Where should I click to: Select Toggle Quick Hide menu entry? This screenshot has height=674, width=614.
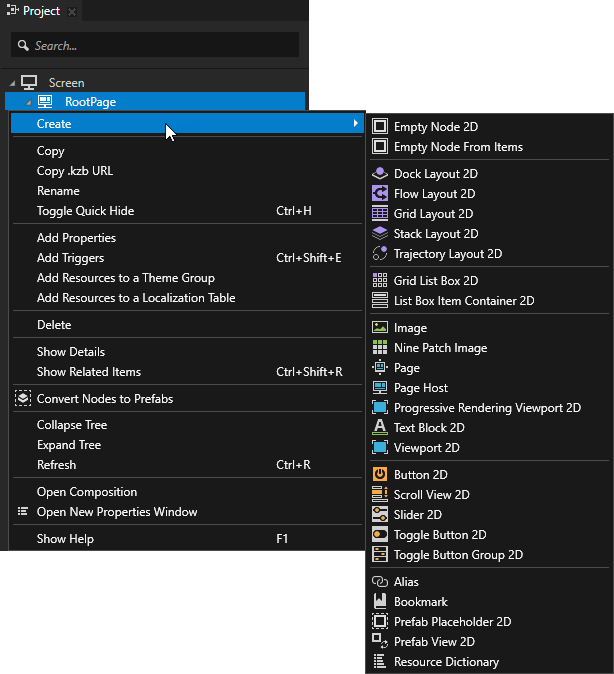click(x=85, y=211)
